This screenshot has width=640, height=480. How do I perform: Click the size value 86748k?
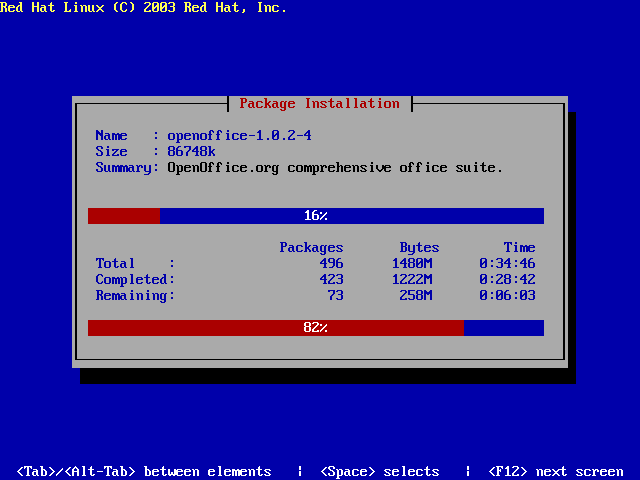tap(191, 151)
